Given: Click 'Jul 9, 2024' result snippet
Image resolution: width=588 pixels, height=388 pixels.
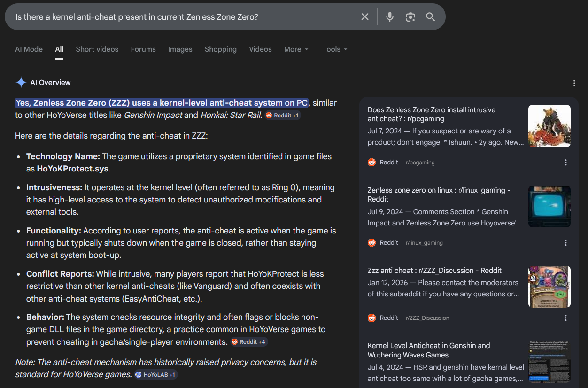Looking at the screenshot, I should (445, 217).
